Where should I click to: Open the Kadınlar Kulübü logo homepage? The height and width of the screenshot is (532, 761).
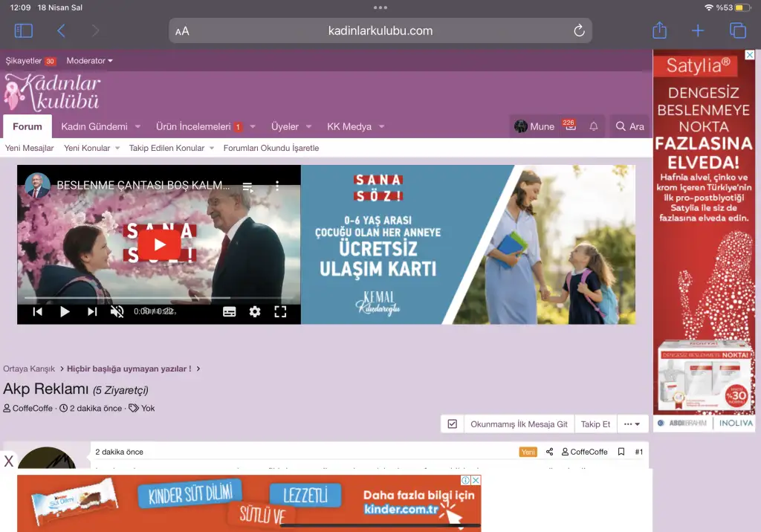[x=53, y=91]
